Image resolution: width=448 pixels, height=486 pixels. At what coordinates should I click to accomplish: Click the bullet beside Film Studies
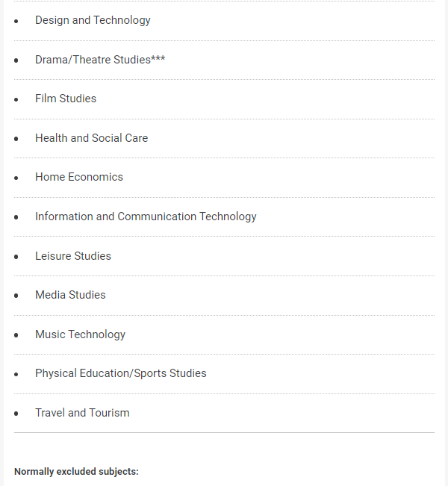tap(16, 99)
